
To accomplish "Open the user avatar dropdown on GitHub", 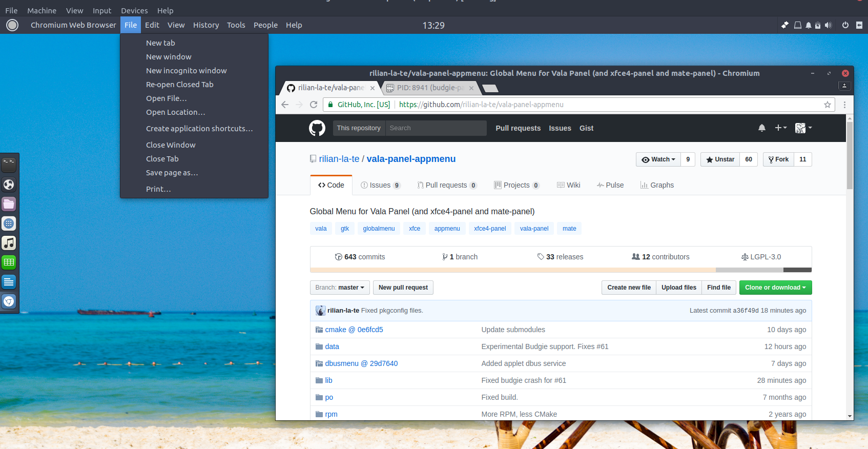I will tap(803, 128).
